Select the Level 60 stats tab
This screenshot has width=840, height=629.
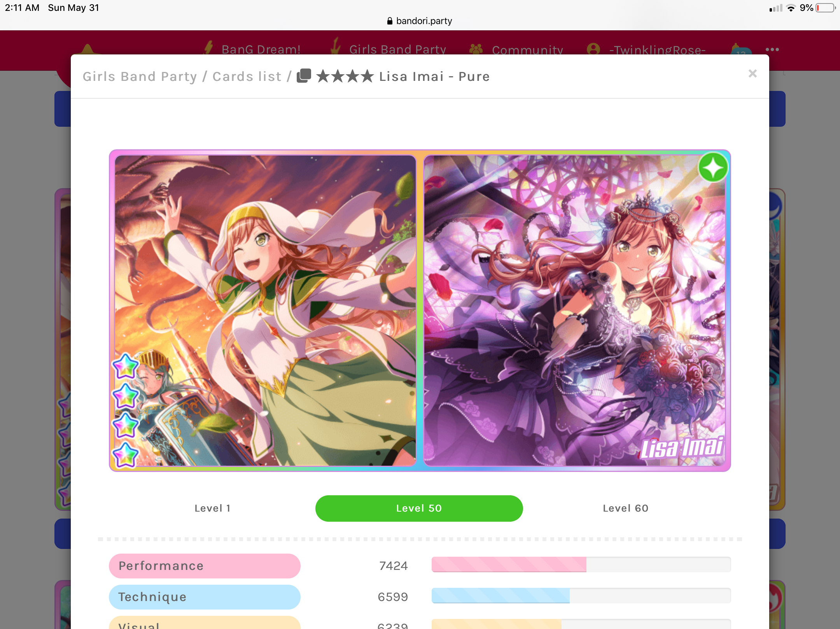pos(626,508)
